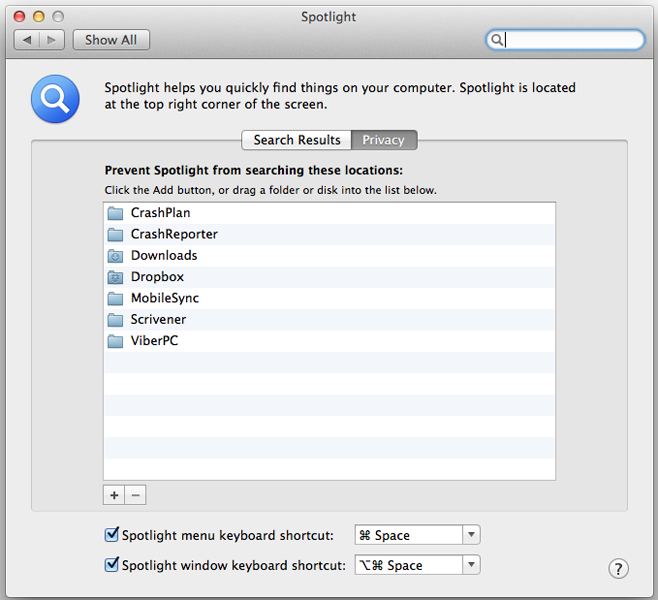This screenshot has width=658, height=600.
Task: Select the ViberPC folder row
Action: point(329,341)
